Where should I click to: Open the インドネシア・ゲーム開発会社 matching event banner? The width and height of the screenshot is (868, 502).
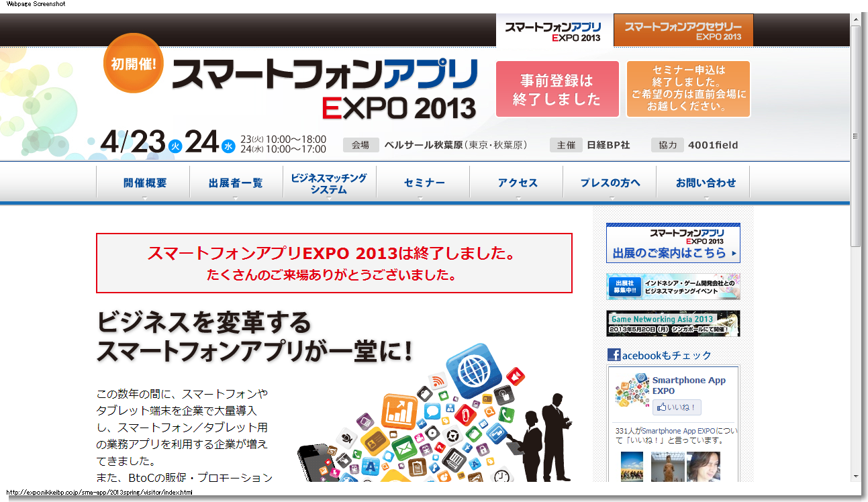(673, 287)
